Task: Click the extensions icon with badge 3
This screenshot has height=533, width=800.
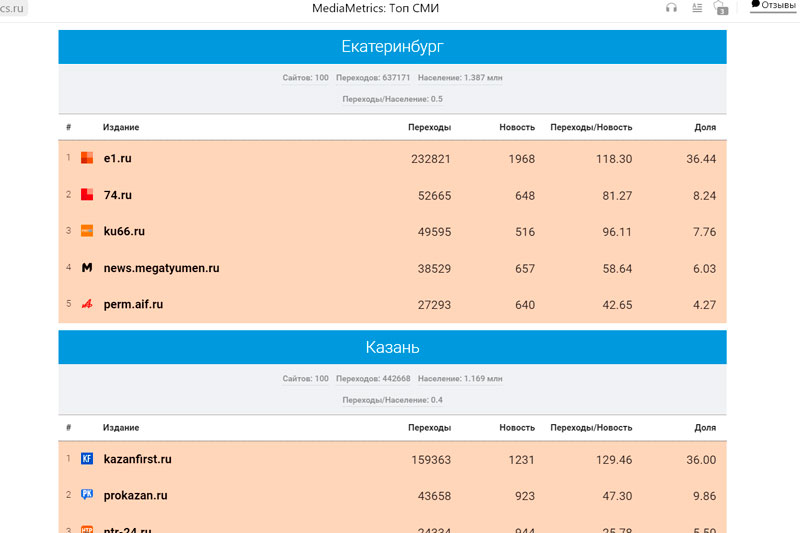Action: 721,9
